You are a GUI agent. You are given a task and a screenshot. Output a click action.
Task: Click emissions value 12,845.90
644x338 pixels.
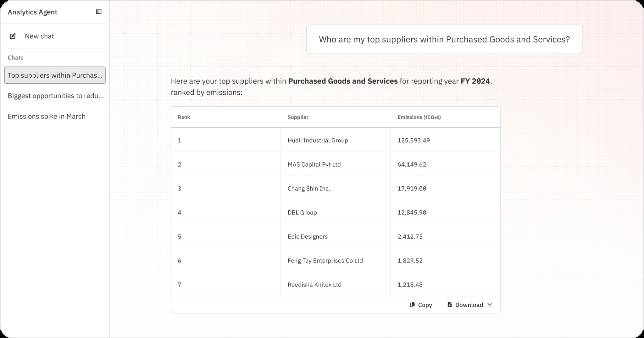point(412,212)
